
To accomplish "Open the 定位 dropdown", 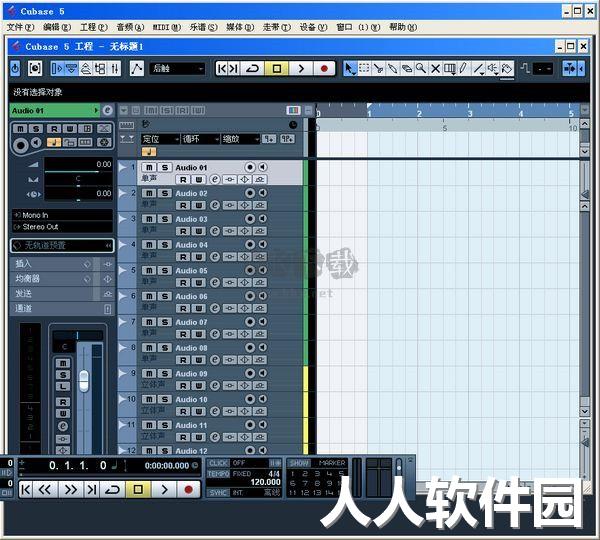I will (x=160, y=139).
